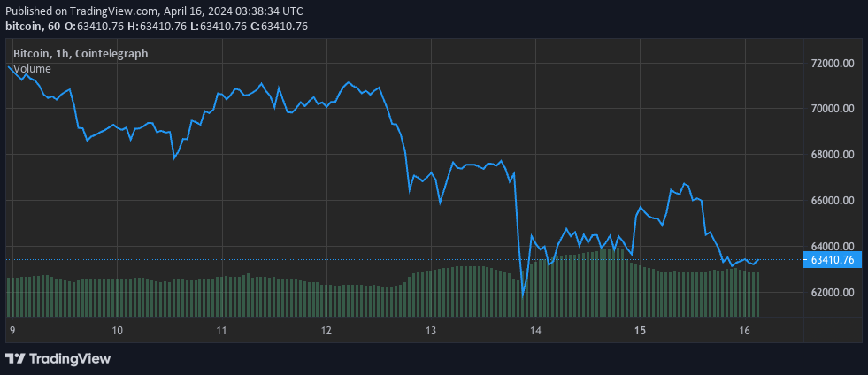Select the 66000.00 price axis label
The width and height of the screenshot is (868, 375).
[x=832, y=201]
